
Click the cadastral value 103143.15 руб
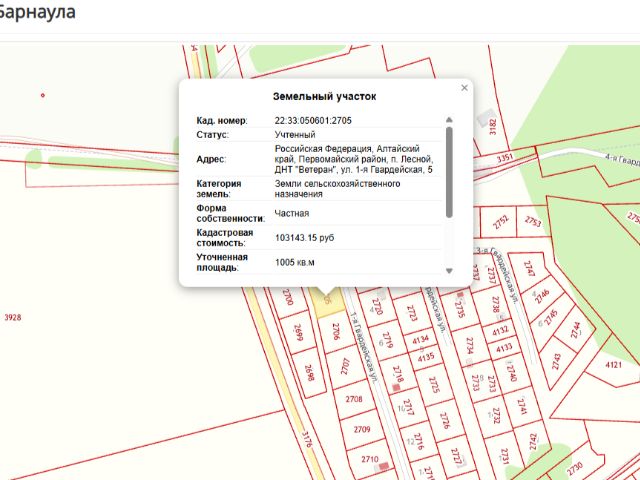[x=304, y=238]
